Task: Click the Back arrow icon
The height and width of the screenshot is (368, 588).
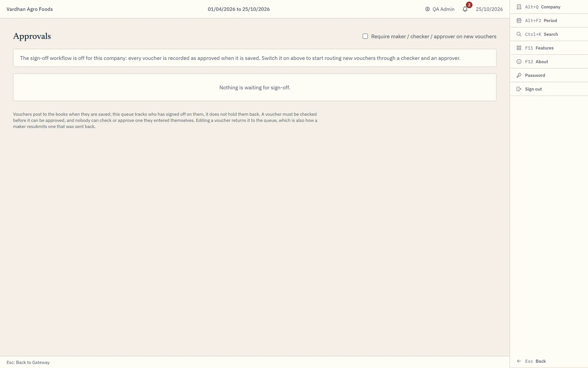Action: click(519, 361)
